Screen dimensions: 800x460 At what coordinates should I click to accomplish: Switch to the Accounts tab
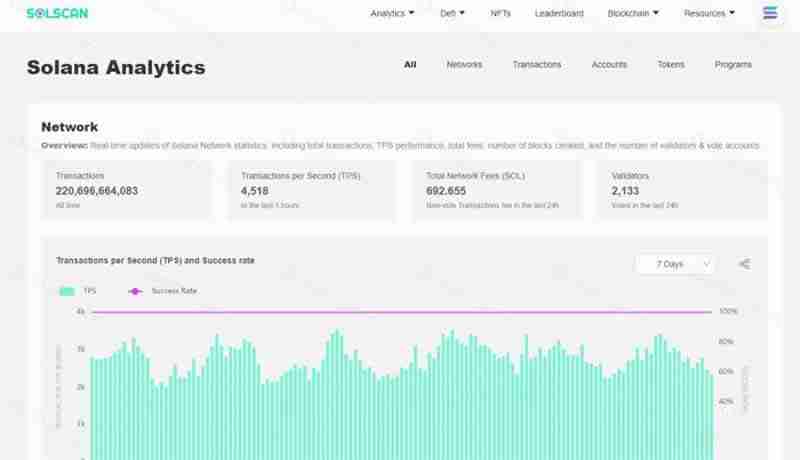(609, 65)
